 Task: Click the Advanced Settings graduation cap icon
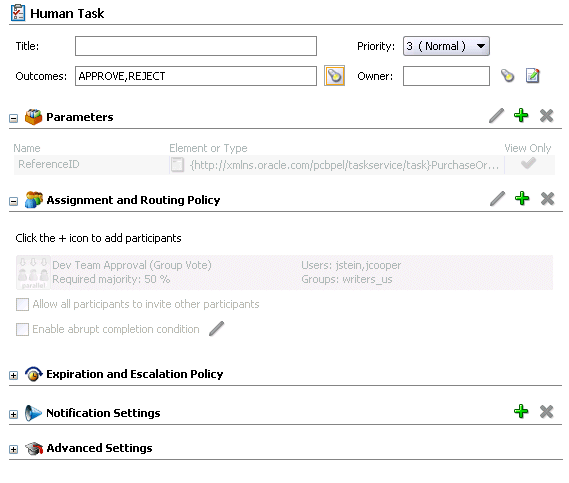coord(34,449)
